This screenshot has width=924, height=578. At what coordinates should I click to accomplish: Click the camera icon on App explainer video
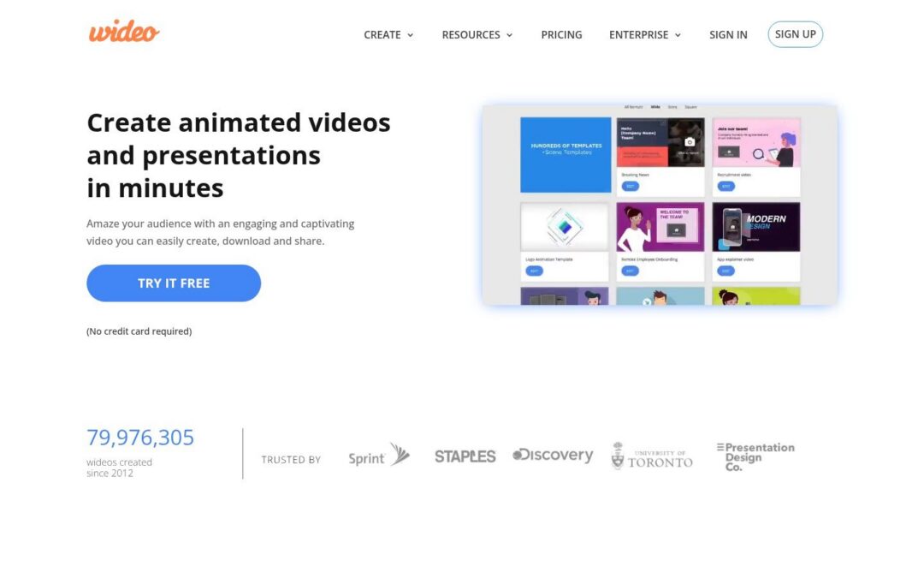[733, 227]
